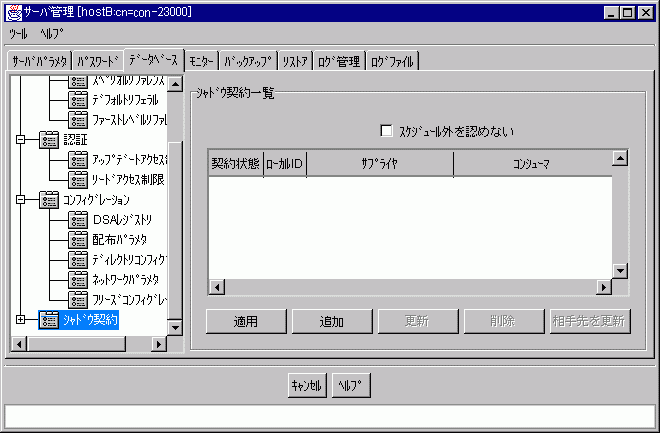Screen dimensions: 660x433
Task: Select コンフィグレーション tree item label
Action: (x=96, y=200)
